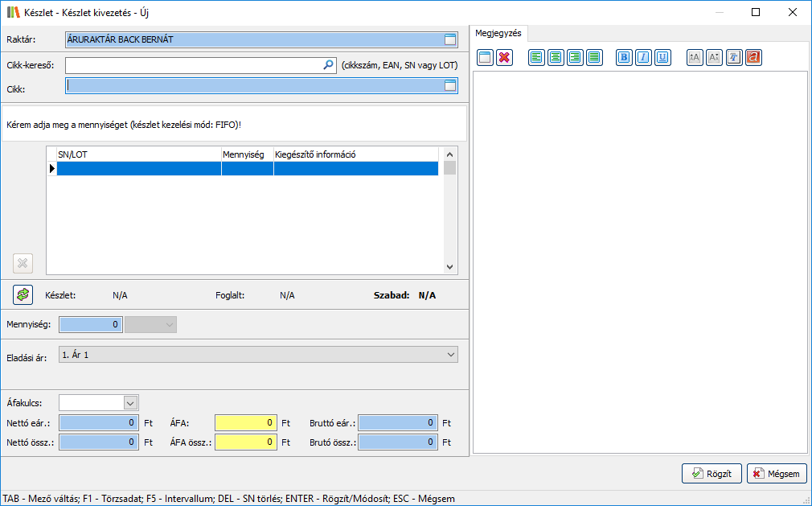Click the Mégsem cancel button
812x506 pixels.
coord(777,474)
